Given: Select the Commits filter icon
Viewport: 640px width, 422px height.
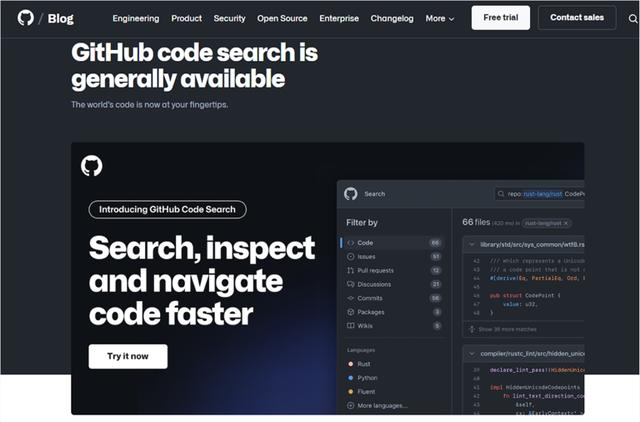Looking at the screenshot, I should click(x=350, y=298).
